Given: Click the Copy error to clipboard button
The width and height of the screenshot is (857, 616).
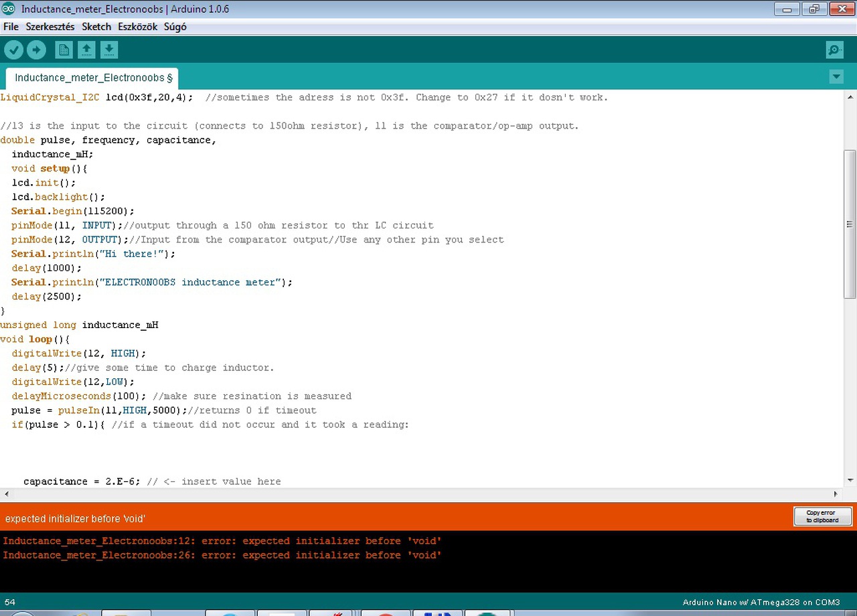Looking at the screenshot, I should click(x=822, y=516).
